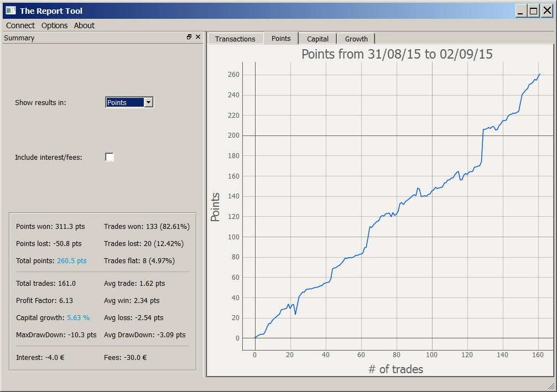Click Avg trade: 1.62 pts text

(134, 283)
